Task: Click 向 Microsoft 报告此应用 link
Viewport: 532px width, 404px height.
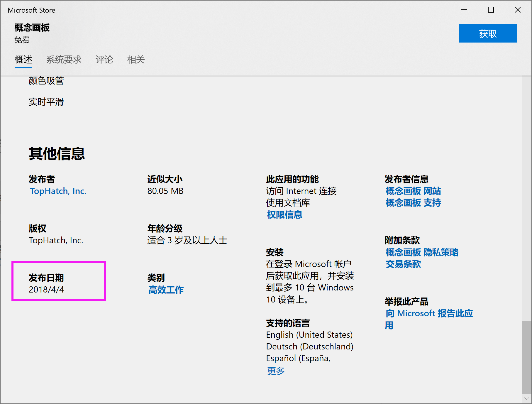Action: click(x=429, y=319)
